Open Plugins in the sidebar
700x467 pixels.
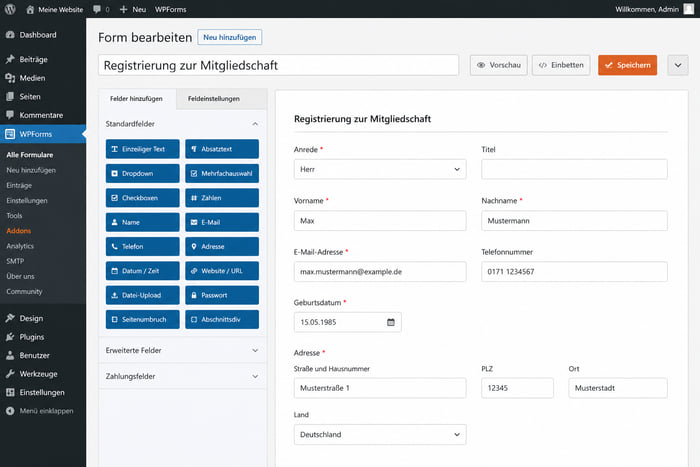tap(43, 337)
